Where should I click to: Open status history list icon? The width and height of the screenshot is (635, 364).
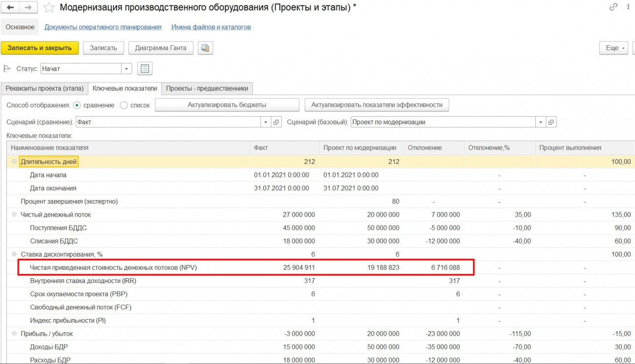click(x=145, y=69)
